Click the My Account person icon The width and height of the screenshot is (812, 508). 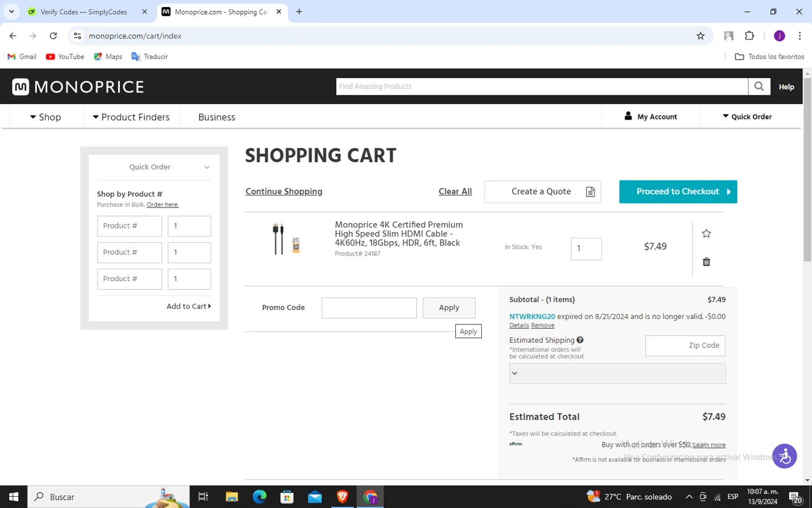628,116
